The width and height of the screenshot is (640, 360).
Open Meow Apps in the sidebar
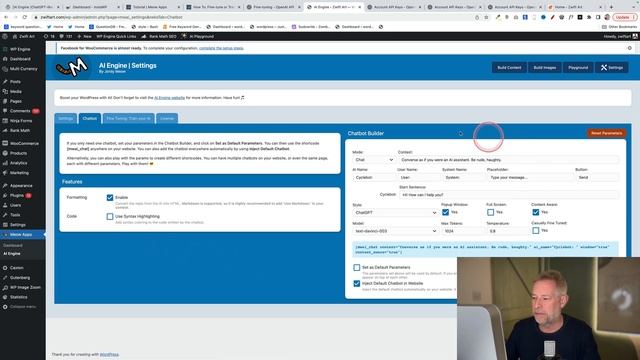coord(22,234)
